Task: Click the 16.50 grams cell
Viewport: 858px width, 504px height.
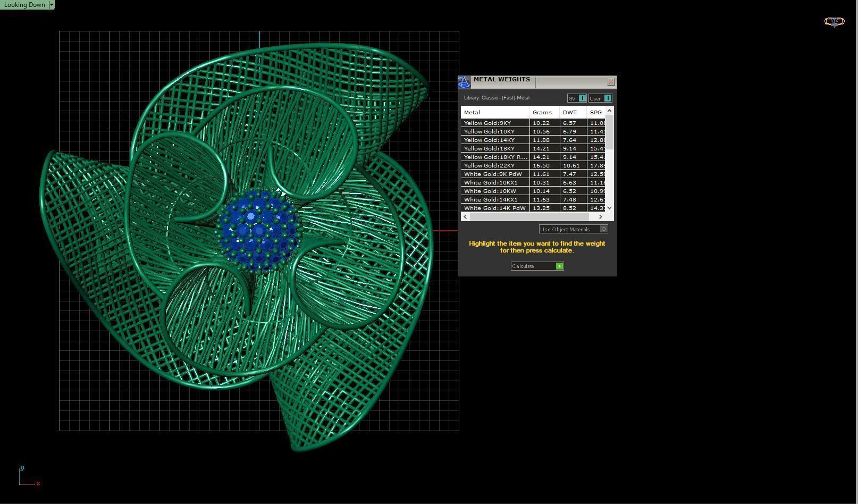Action: click(544, 165)
